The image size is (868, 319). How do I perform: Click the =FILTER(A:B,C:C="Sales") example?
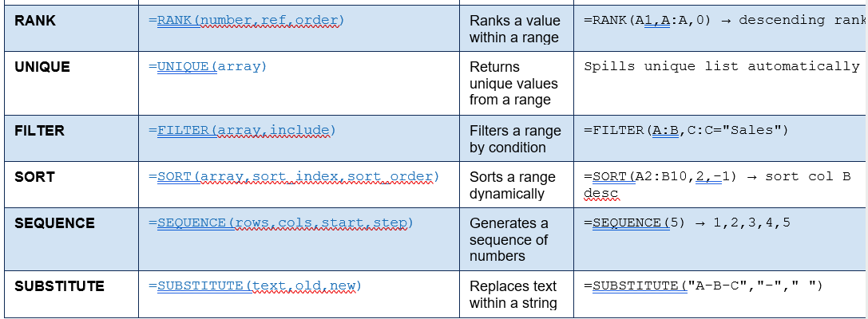(x=686, y=131)
